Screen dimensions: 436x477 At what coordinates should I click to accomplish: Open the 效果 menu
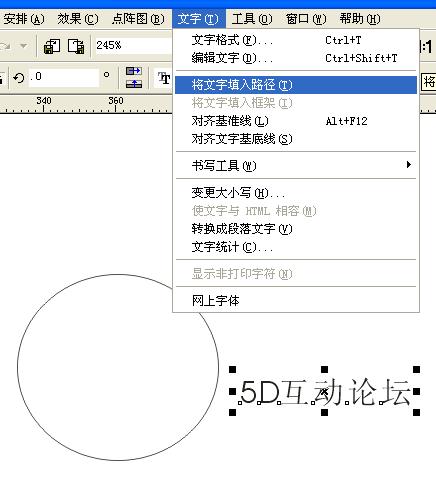point(78,19)
